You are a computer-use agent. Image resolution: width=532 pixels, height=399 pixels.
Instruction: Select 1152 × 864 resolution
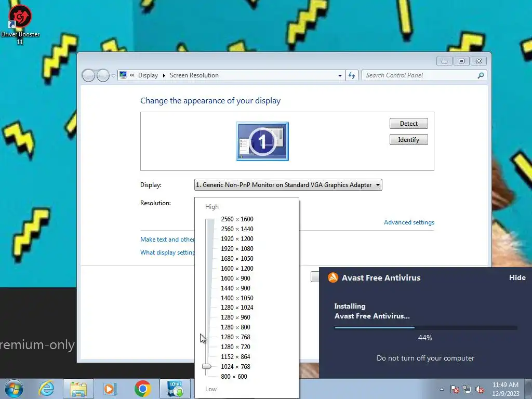tap(235, 356)
